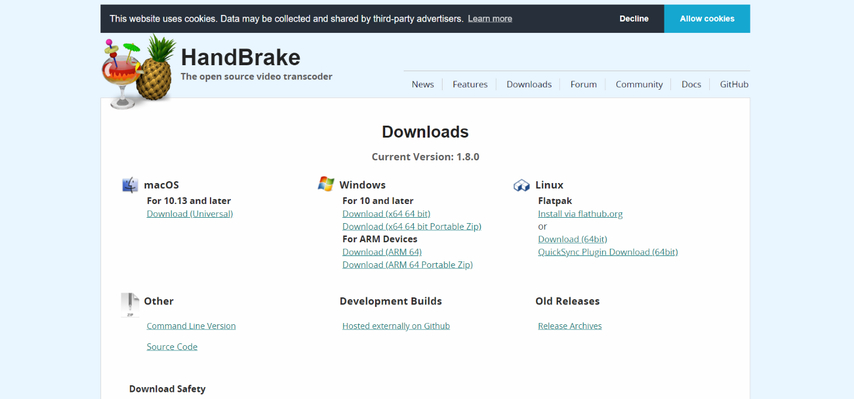Go to Downloads in the navigation bar
Viewport: 854px width, 399px height.
[529, 84]
